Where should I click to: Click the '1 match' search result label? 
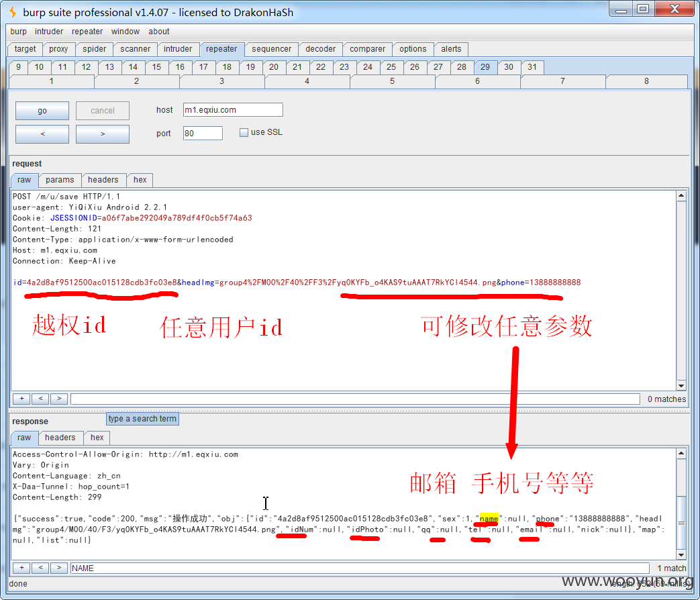tap(671, 568)
